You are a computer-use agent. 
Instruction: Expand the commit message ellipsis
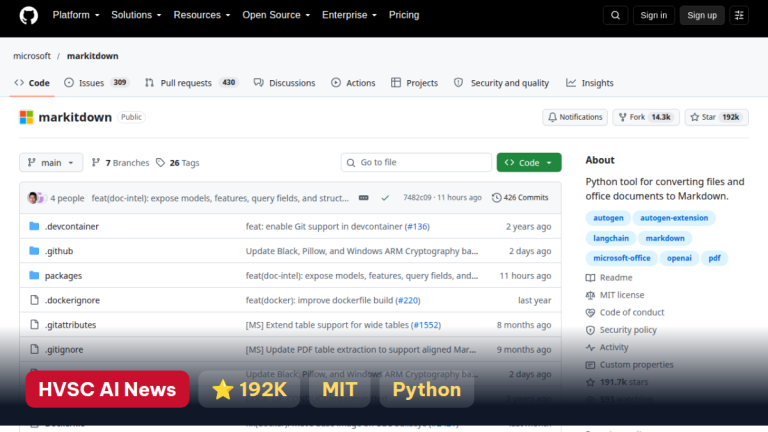click(363, 198)
